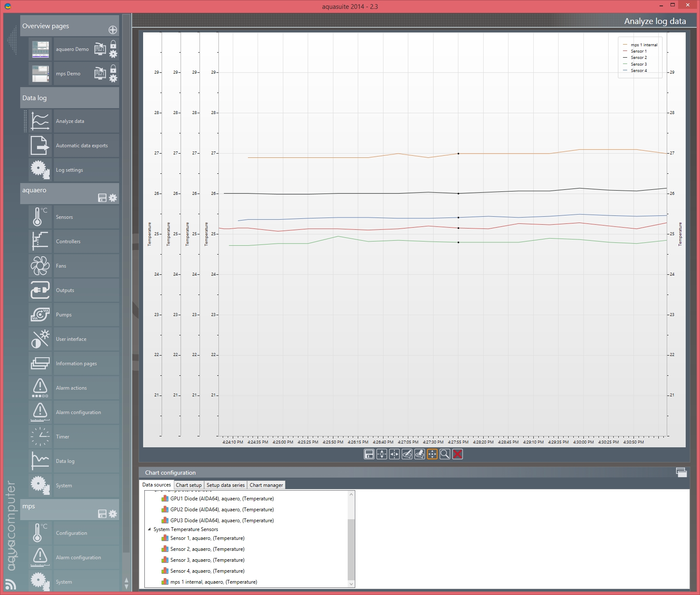Open settings gear for aquaero Demo page
700x595 pixels.
113,54
